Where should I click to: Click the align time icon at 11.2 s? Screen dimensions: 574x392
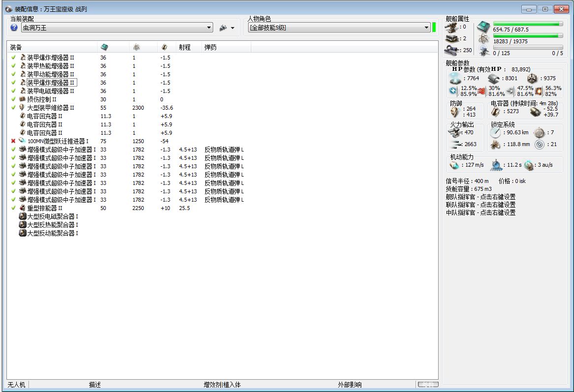pos(496,165)
